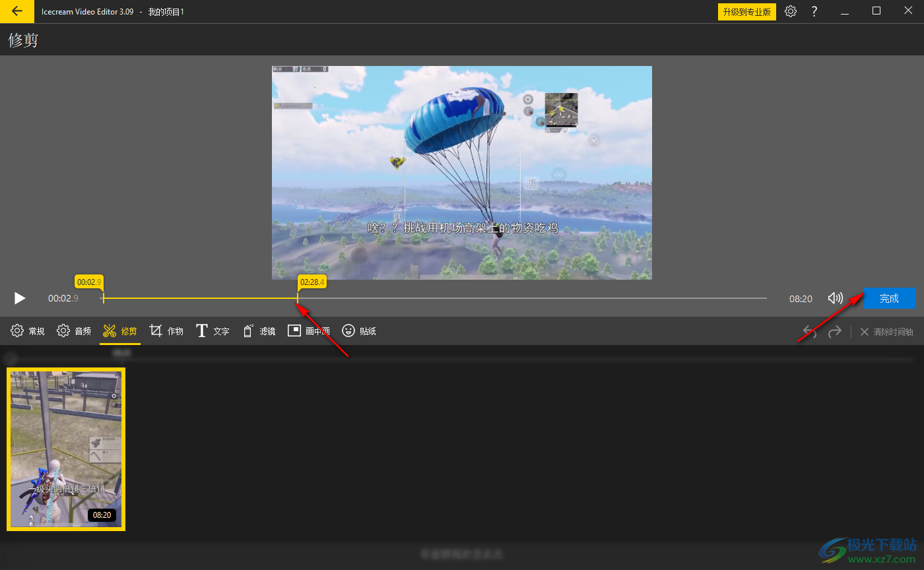Click the video preview frame

462,172
